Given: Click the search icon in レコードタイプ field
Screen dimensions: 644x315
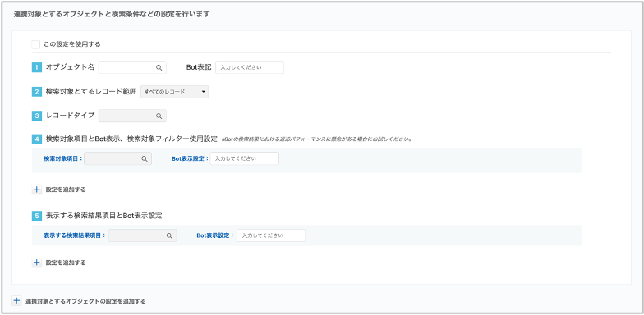Looking at the screenshot, I should pos(159,116).
